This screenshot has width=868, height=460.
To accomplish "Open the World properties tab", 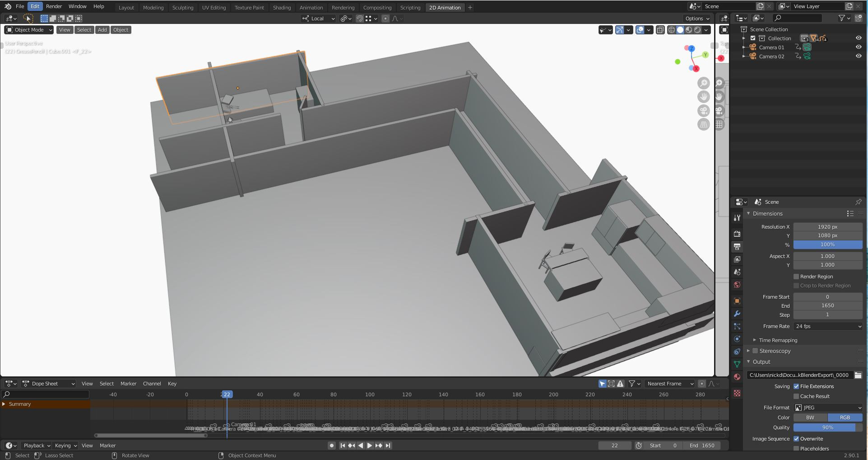I will [737, 285].
